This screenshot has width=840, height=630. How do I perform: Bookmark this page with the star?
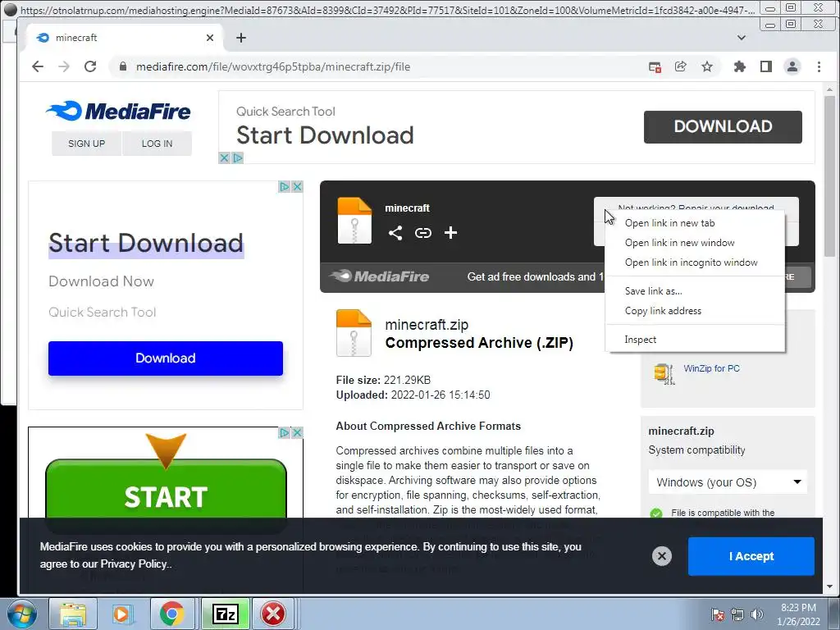coord(707,66)
